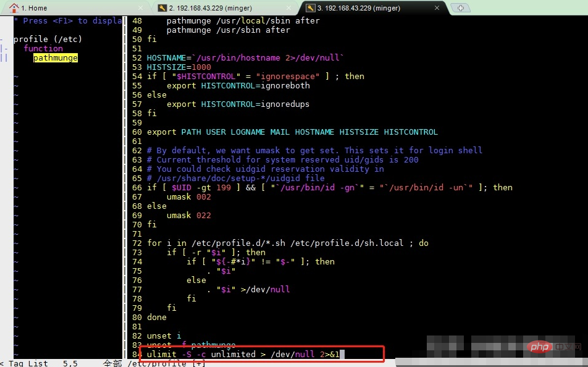Click line 60 'export PATH USER LOGNAME'
This screenshot has height=367, width=588.
coord(292,132)
